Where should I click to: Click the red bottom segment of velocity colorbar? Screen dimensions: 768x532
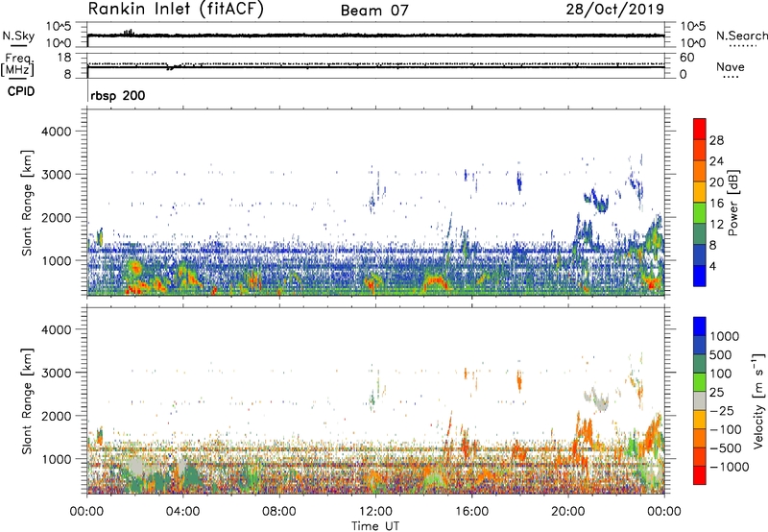tap(700, 475)
